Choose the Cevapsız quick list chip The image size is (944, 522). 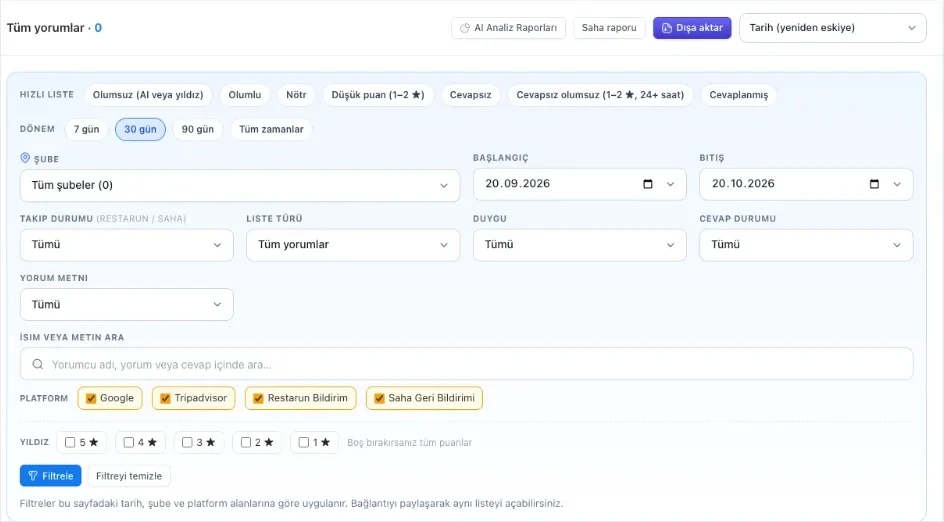[470, 95]
